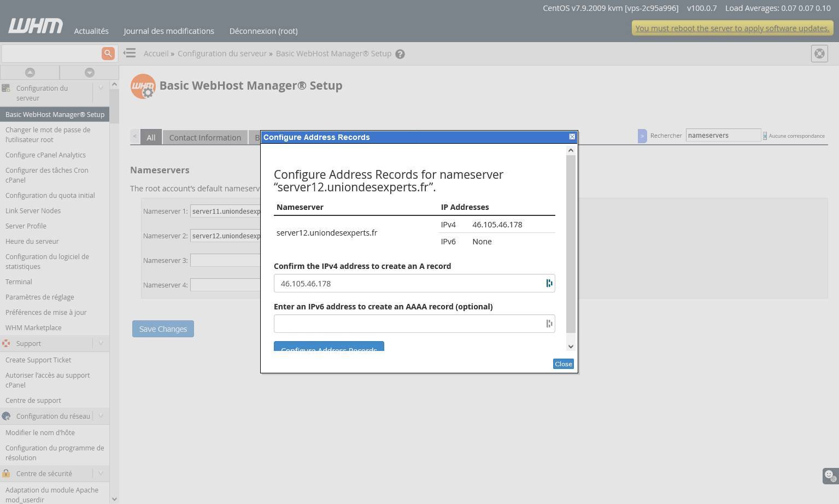
Task: Close the Configure Address Records dialog via X
Action: coord(572,137)
